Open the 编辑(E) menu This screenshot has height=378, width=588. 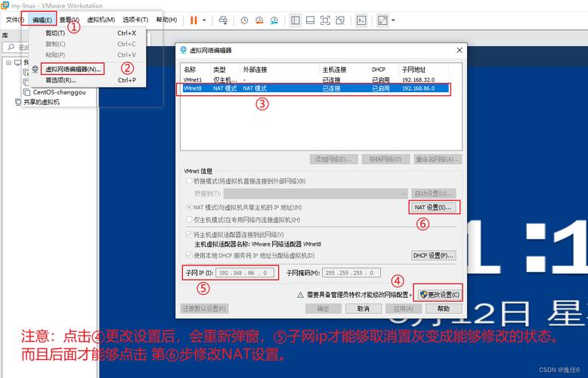point(42,20)
